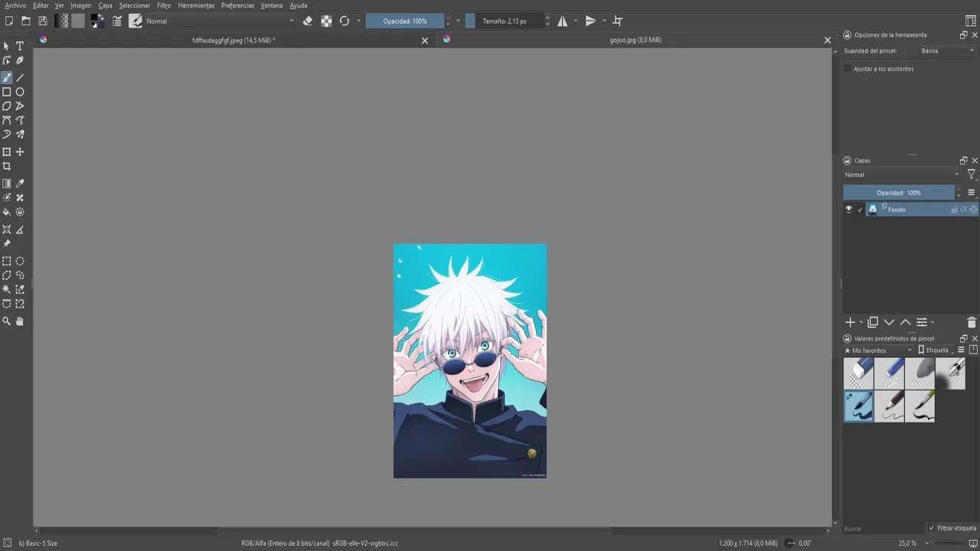Expand vertical mirror options arrow

click(x=604, y=21)
